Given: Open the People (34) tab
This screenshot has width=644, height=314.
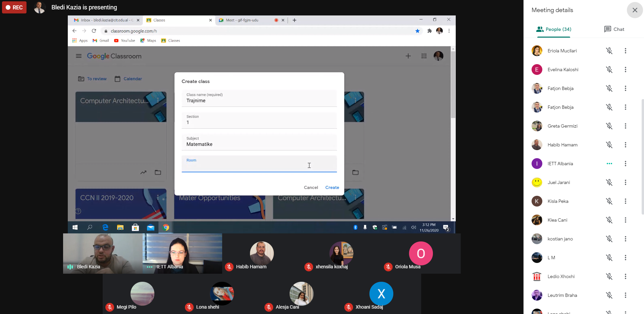Looking at the screenshot, I should pos(554,29).
